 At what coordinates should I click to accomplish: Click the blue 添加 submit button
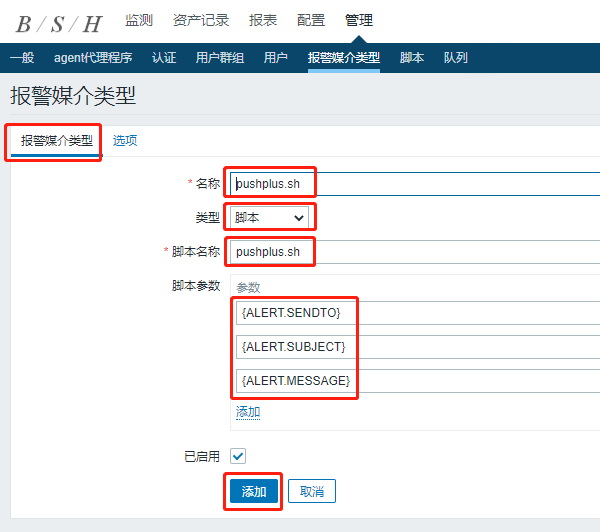tap(254, 491)
